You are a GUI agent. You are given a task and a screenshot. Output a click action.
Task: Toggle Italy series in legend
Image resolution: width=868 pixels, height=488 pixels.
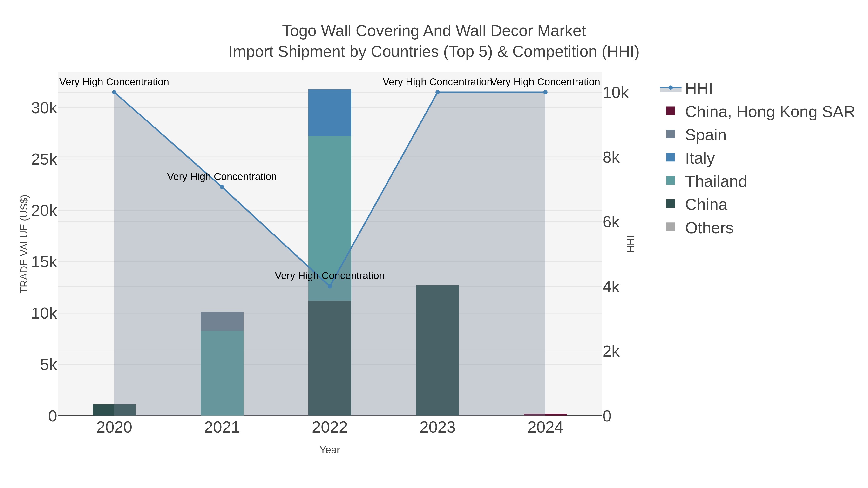click(x=690, y=158)
